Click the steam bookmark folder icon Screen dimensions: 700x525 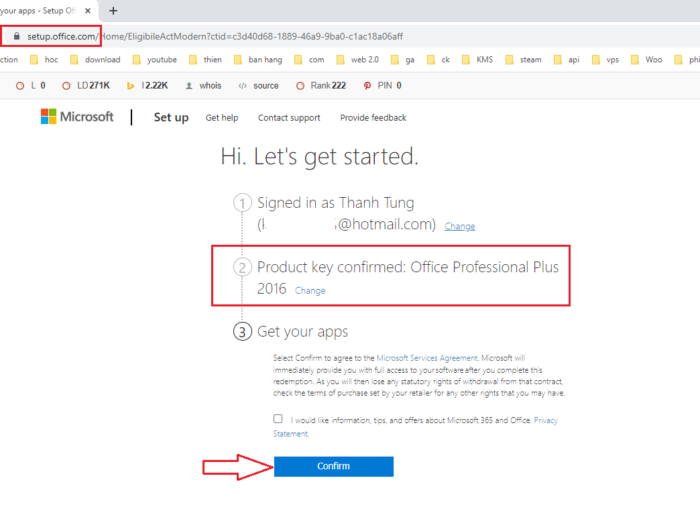click(x=509, y=60)
